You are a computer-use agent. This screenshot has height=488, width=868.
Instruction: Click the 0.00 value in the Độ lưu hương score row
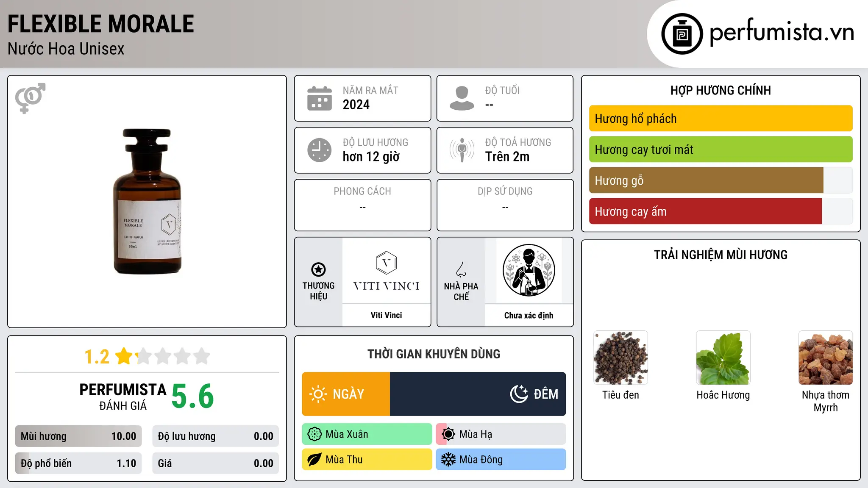point(264,436)
